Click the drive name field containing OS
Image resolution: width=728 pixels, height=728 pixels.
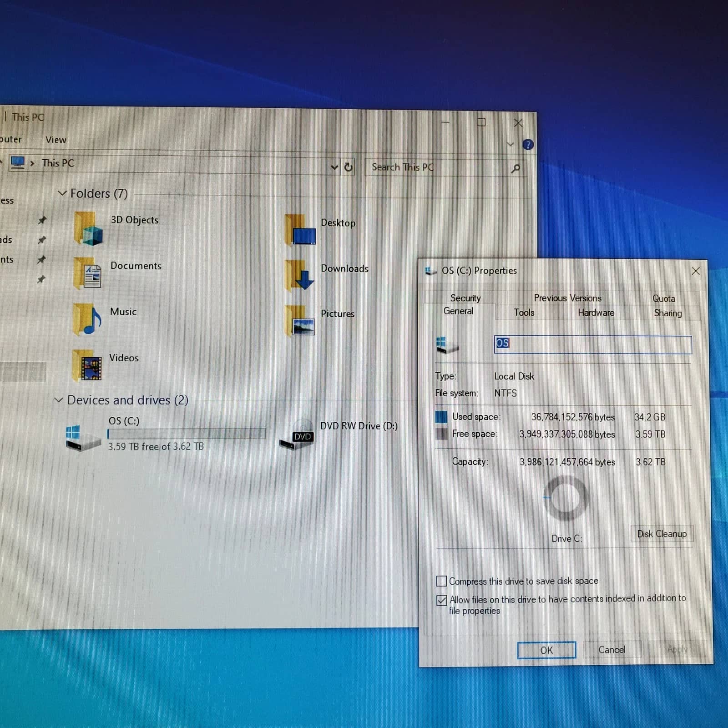click(x=593, y=344)
